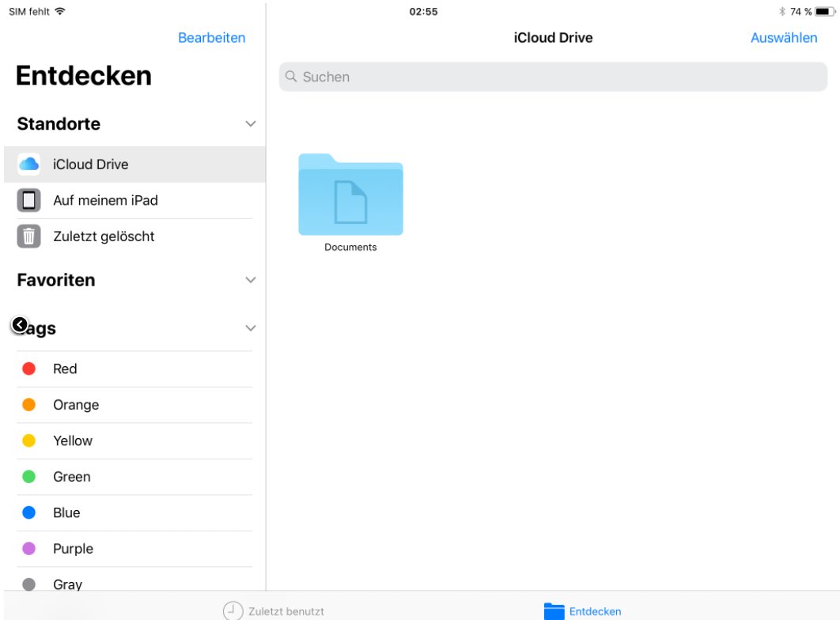840x620 pixels.
Task: Filter by the Purple tag label
Action: coord(73,549)
